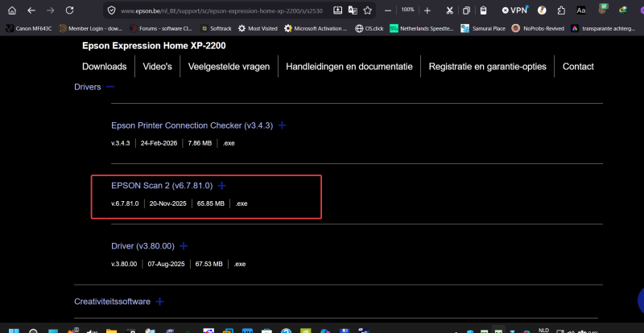Click the browser home icon
The height and width of the screenshot is (333, 644).
[x=12, y=10]
